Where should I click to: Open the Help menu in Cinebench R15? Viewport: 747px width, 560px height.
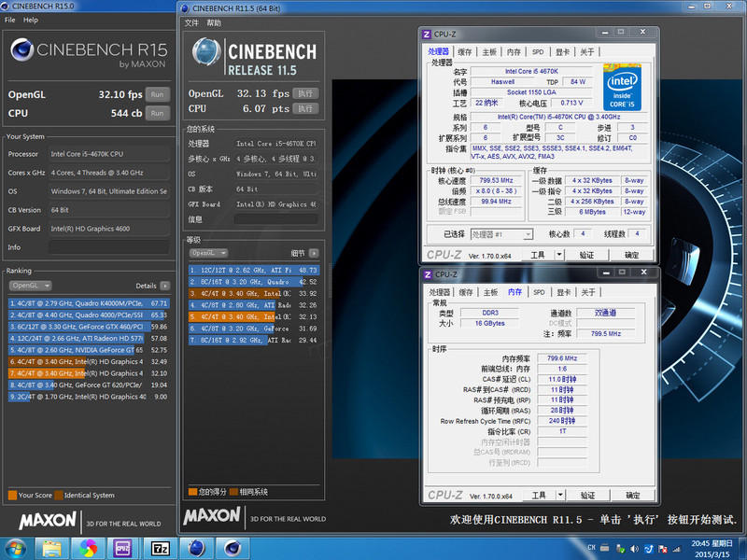click(x=31, y=20)
